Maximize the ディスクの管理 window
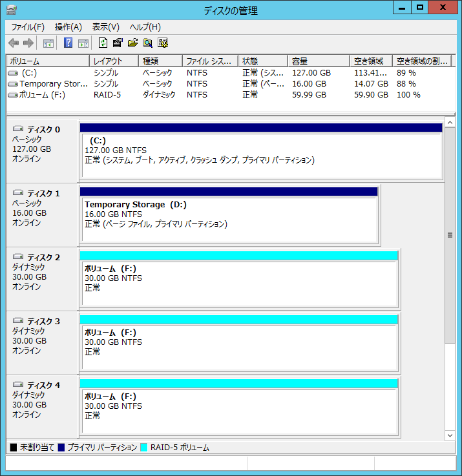462x476 pixels. click(420, 7)
